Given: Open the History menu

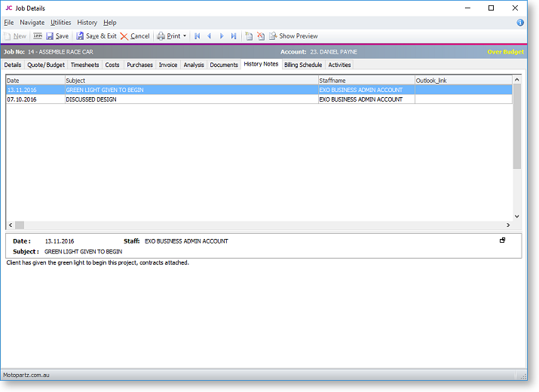Looking at the screenshot, I should (x=87, y=23).
